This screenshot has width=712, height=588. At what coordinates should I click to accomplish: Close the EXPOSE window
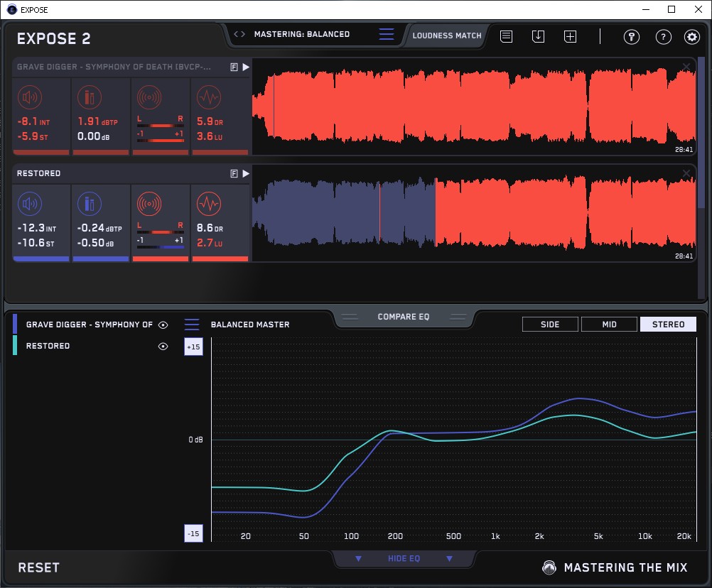pyautogui.click(x=698, y=9)
